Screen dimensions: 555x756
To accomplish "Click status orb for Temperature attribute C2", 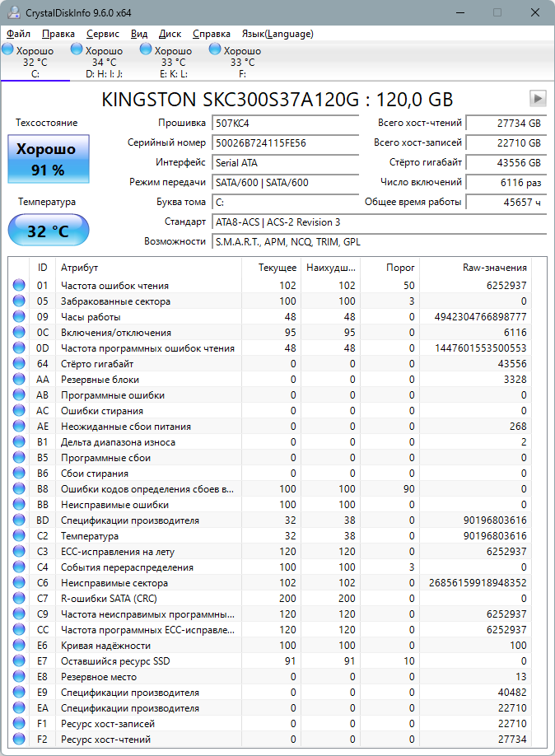I will coord(19,536).
